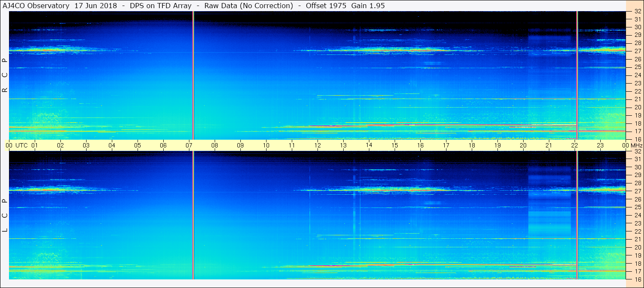The height and width of the screenshot is (288, 644).
Task: Click the 23 MHz label of the LCP panel
Action: click(x=638, y=223)
